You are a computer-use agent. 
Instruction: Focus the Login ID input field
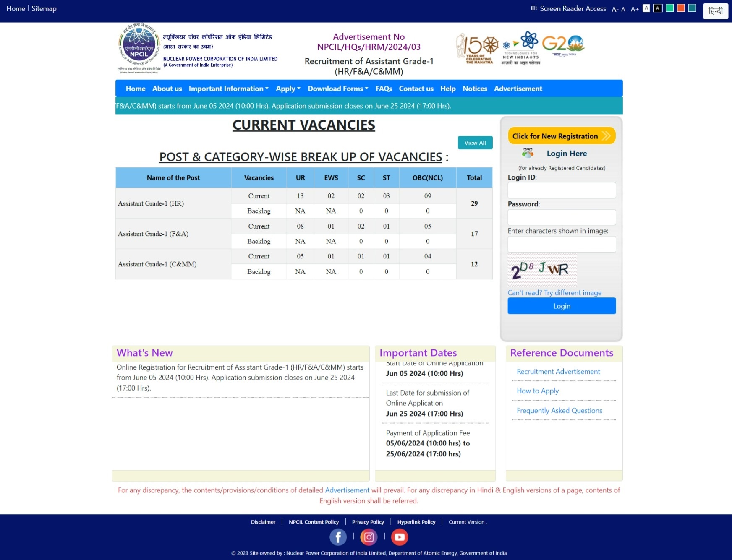pyautogui.click(x=562, y=190)
